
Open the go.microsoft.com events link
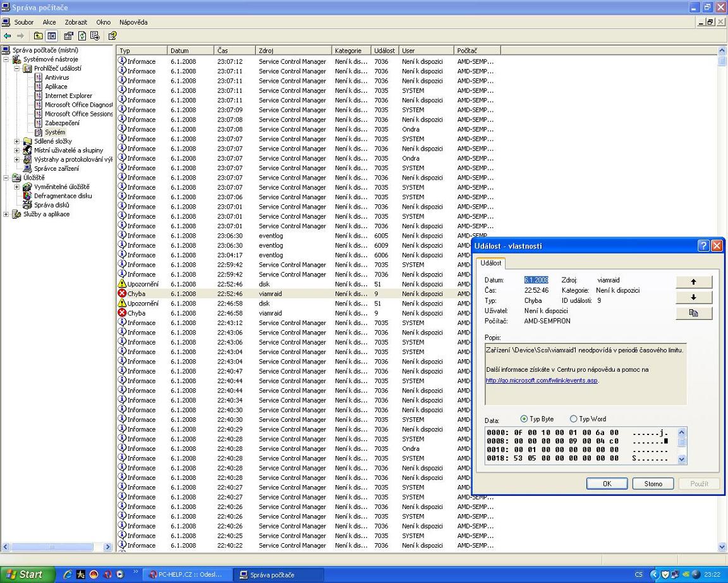542,381
